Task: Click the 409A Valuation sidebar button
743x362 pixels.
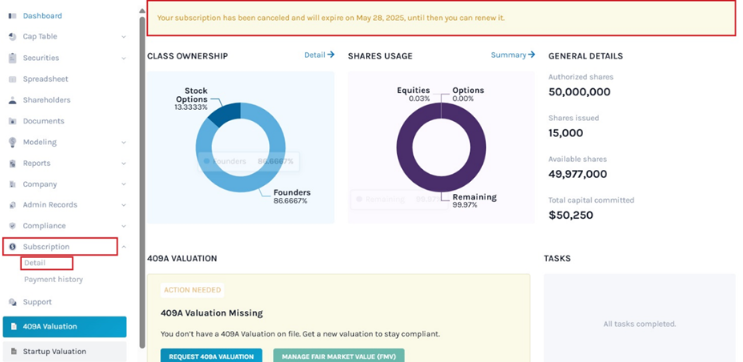Action: click(64, 326)
